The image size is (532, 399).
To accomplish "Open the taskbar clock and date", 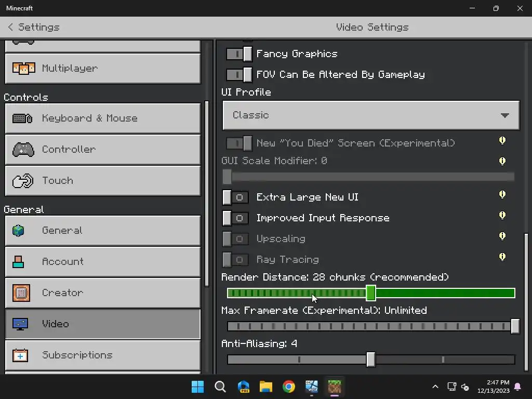I will coord(493,387).
